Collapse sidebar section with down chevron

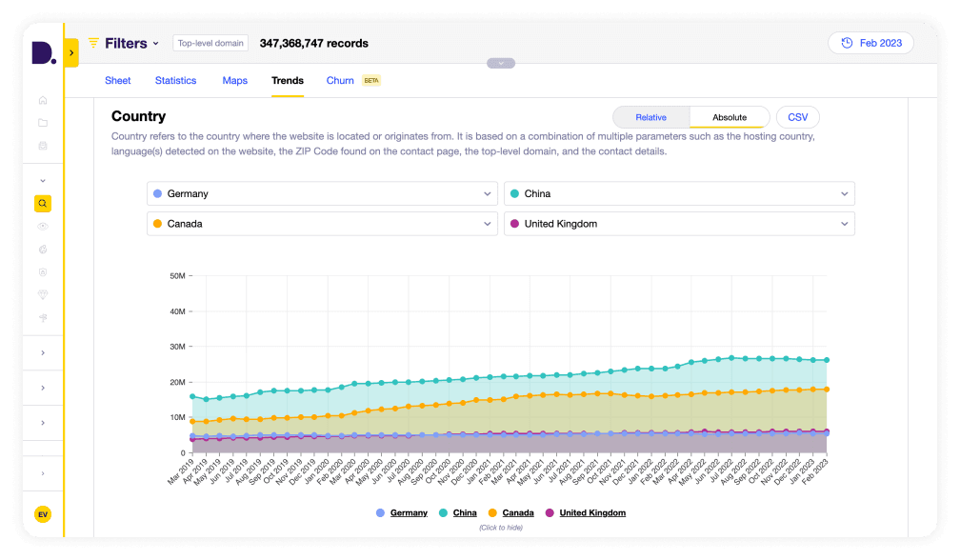[x=43, y=181]
